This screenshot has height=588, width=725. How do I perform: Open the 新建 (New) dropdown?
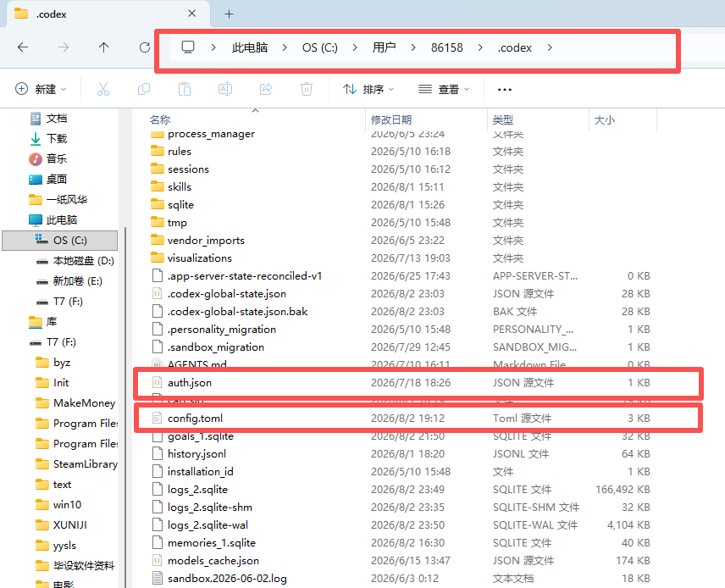[x=41, y=89]
